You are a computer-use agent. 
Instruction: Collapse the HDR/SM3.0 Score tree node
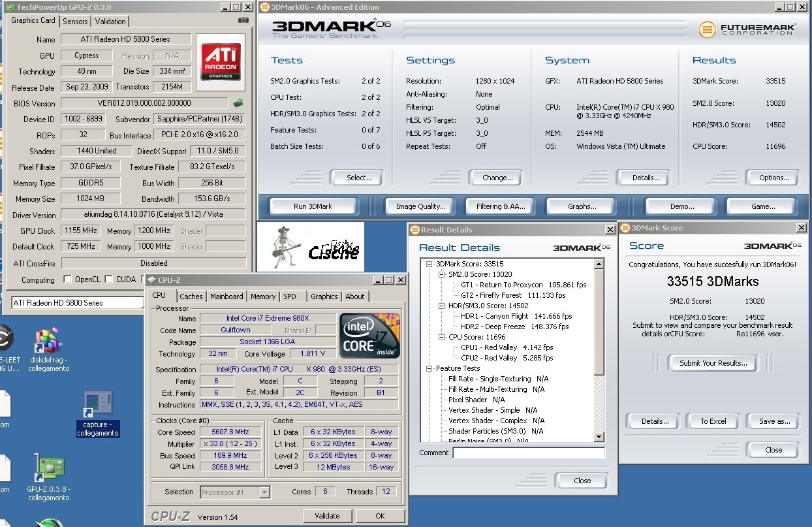coord(441,306)
